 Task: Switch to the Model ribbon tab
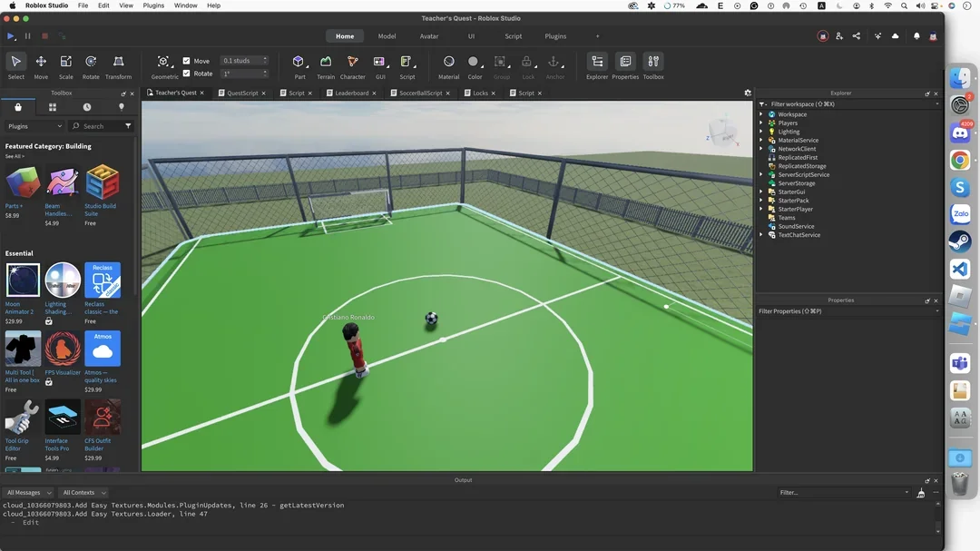click(x=387, y=36)
